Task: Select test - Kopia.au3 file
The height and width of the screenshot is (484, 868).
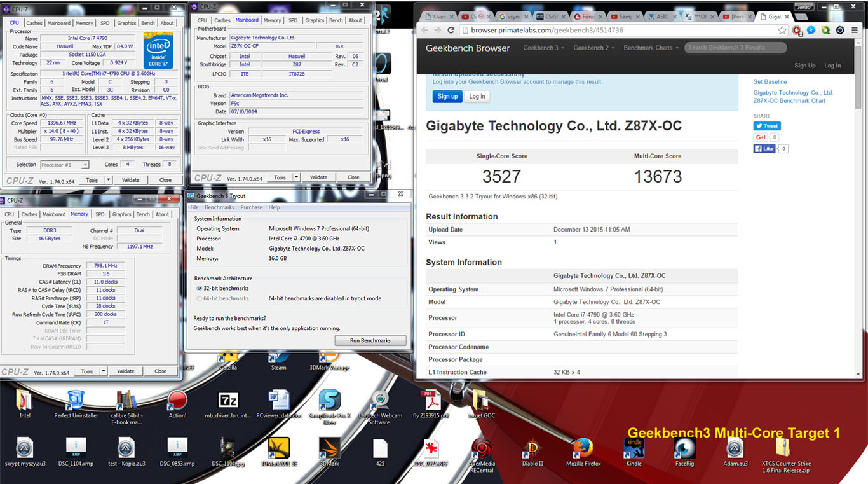Action: tap(126, 452)
